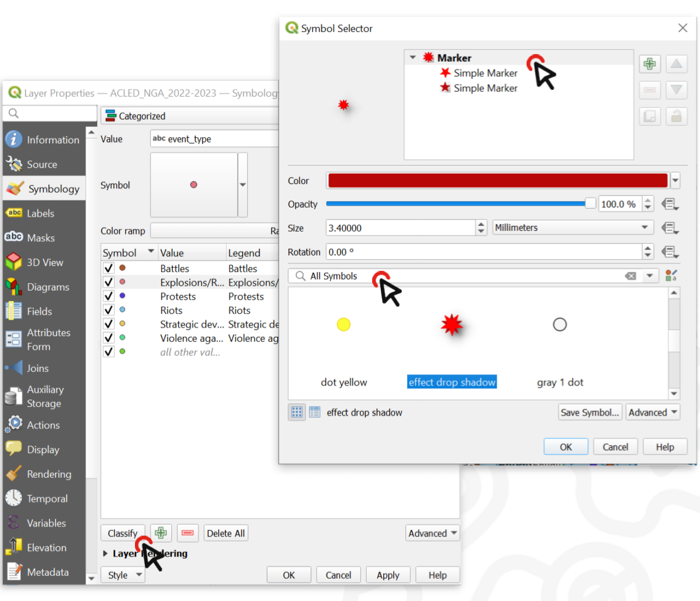Select the dot yellow symbol thumbnail
This screenshot has height=601, width=700.
pyautogui.click(x=343, y=325)
